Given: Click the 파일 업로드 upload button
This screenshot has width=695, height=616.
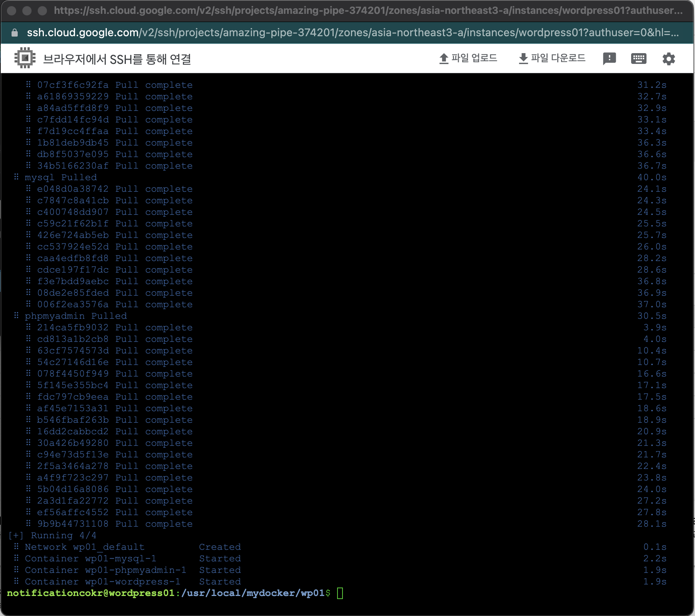Looking at the screenshot, I should point(468,59).
